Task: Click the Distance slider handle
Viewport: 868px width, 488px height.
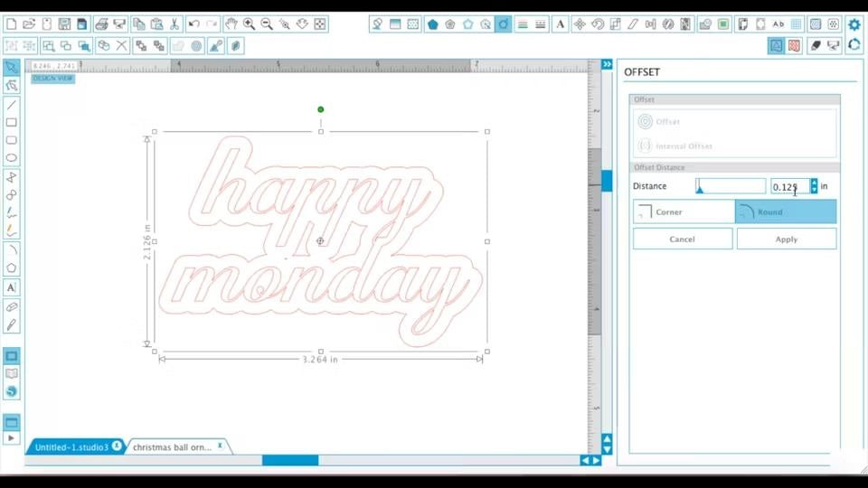Action: click(700, 189)
